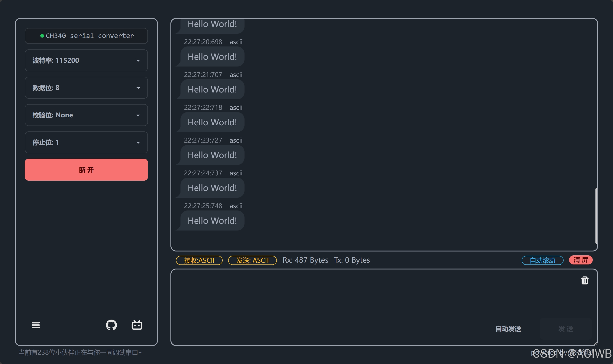Open the Bilibili icon link

137,325
